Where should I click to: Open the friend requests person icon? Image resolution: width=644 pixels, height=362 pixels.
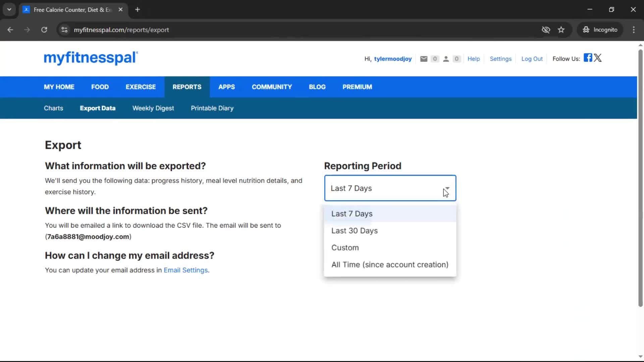pyautogui.click(x=446, y=59)
